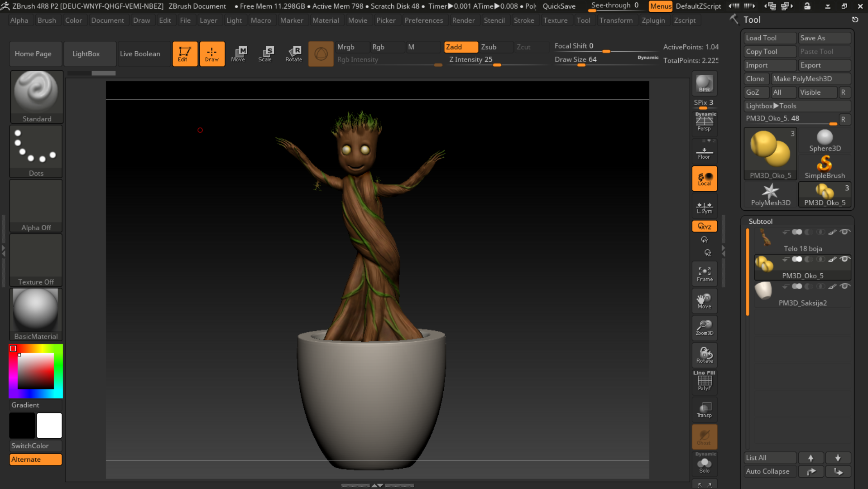Click Make PolyMesh3D button

pos(810,79)
